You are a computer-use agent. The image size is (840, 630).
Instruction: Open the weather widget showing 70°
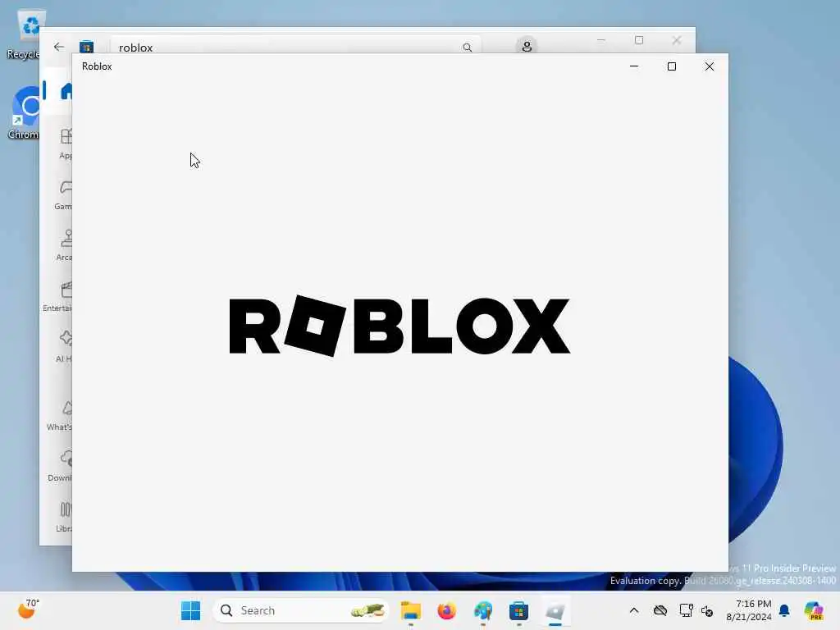click(x=28, y=609)
